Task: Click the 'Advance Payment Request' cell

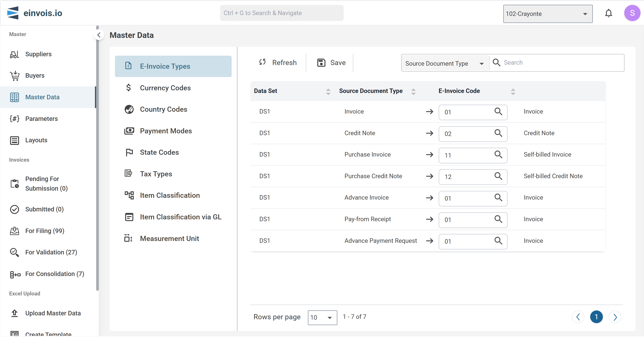Action: point(381,241)
